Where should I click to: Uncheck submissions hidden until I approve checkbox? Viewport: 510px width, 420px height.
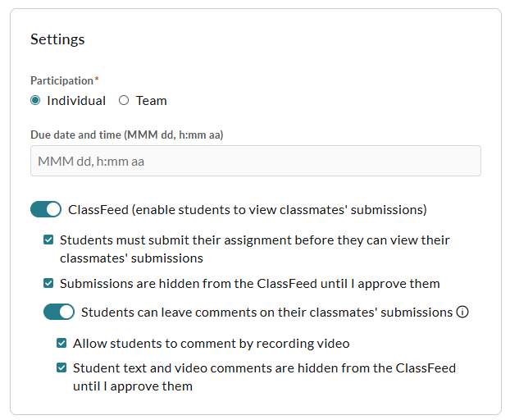click(x=48, y=283)
